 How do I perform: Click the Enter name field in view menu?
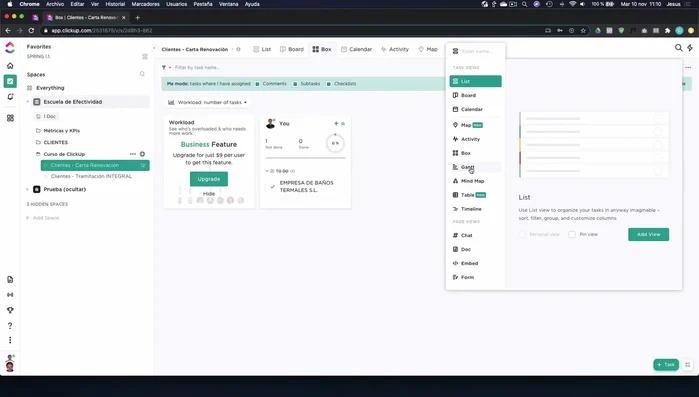click(x=477, y=51)
